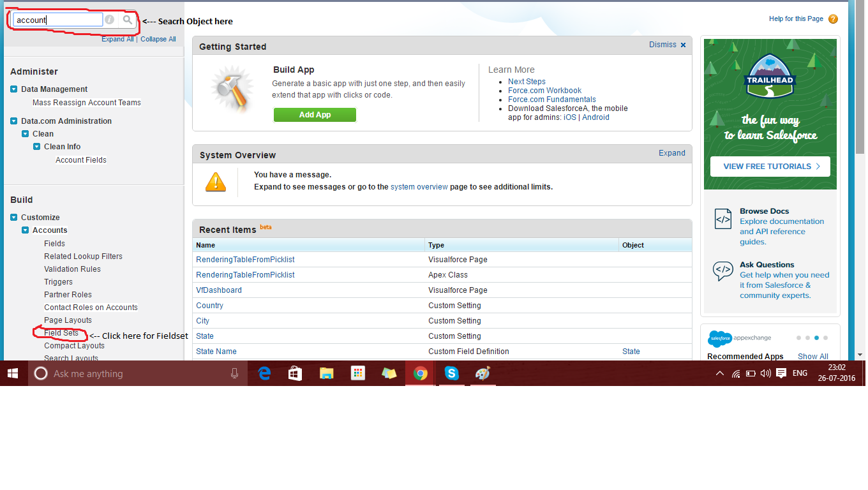Click the Add App button
Screen dimensions: 868x490
point(315,115)
